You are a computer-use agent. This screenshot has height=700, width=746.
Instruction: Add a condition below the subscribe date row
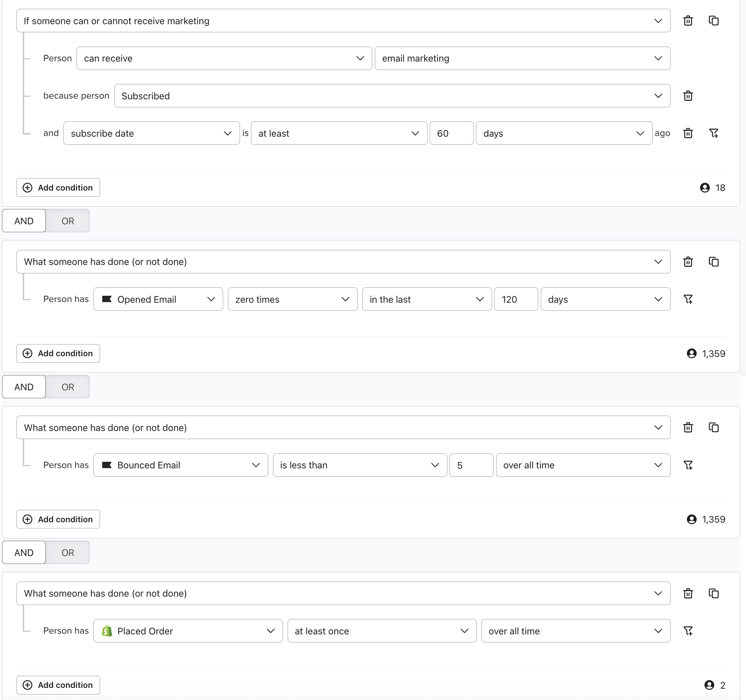pos(58,187)
